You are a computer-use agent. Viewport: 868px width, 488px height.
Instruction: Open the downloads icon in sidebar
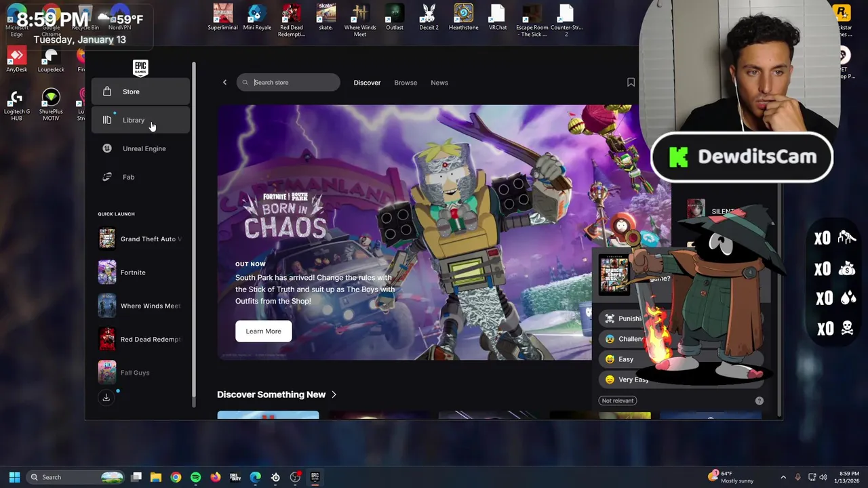[x=106, y=398]
